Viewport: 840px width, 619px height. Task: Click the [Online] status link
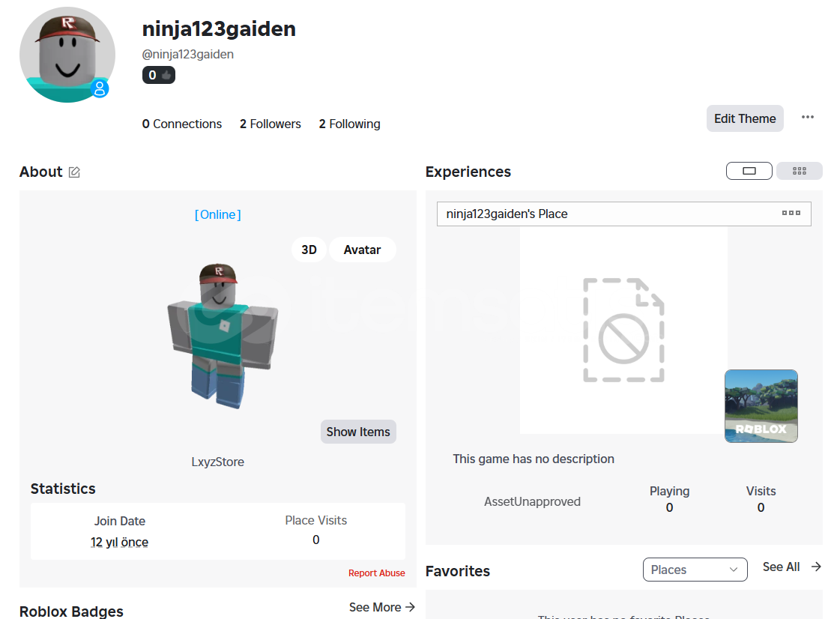(217, 214)
